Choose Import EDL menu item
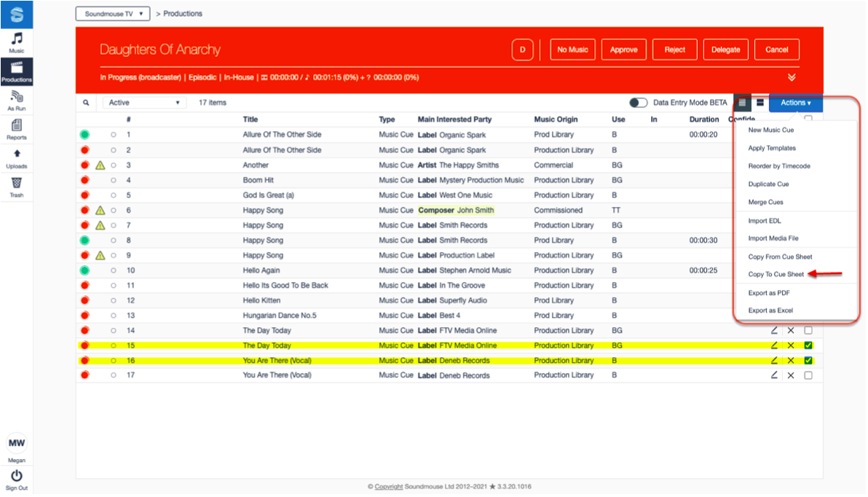The image size is (868, 497). pos(765,221)
